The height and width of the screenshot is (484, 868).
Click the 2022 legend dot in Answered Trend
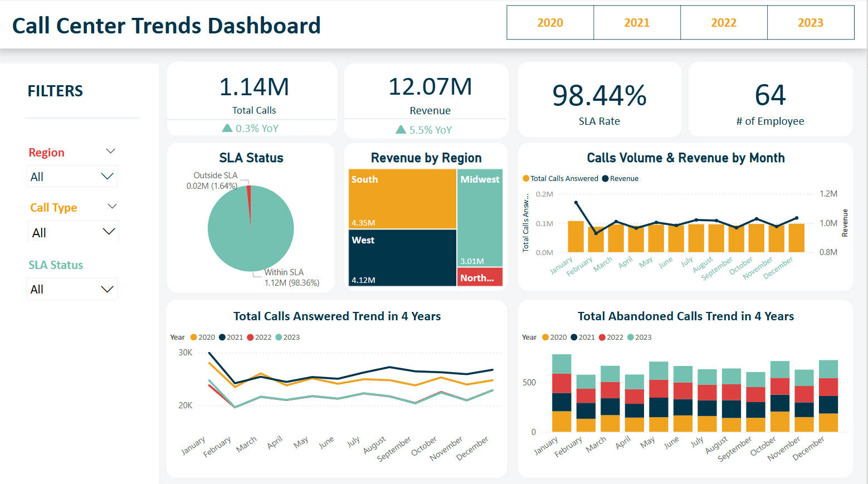(250, 338)
